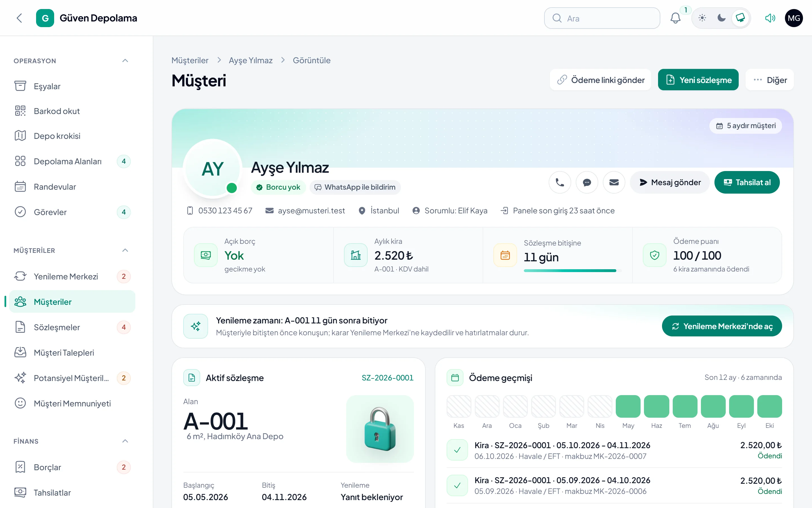812x508 pixels.
Task: Click the Ayşe Yılmaz breadcrumb link
Action: 251,60
